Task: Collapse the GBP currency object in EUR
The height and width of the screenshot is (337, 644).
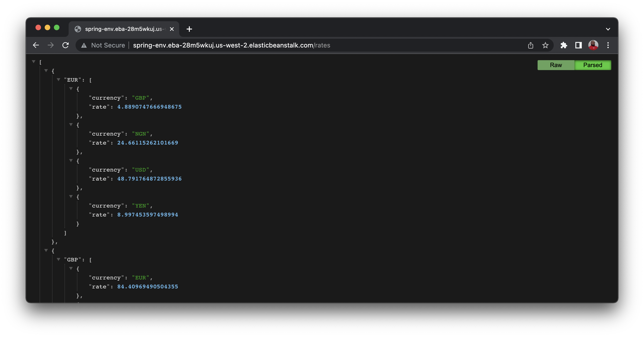Action: click(71, 89)
